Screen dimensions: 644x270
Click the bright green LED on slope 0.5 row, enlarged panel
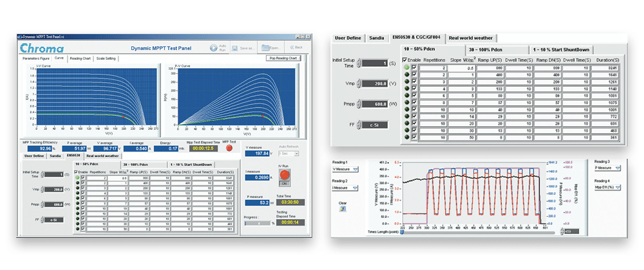pyautogui.click(x=407, y=67)
